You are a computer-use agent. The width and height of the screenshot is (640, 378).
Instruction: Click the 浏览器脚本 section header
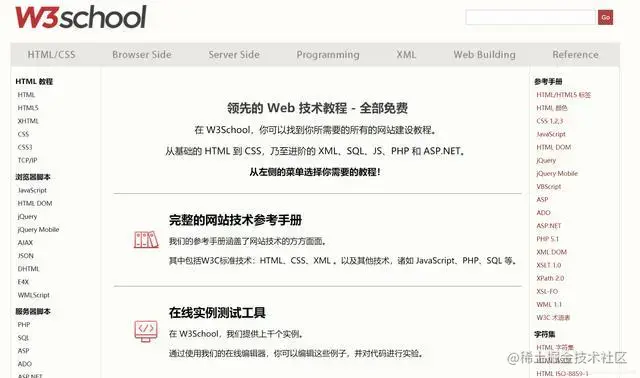(x=33, y=177)
